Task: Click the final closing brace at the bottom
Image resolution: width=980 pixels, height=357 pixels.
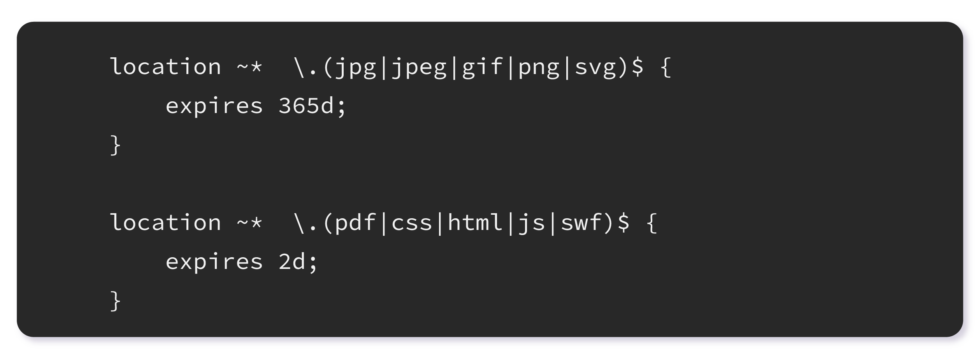Action: (x=116, y=301)
